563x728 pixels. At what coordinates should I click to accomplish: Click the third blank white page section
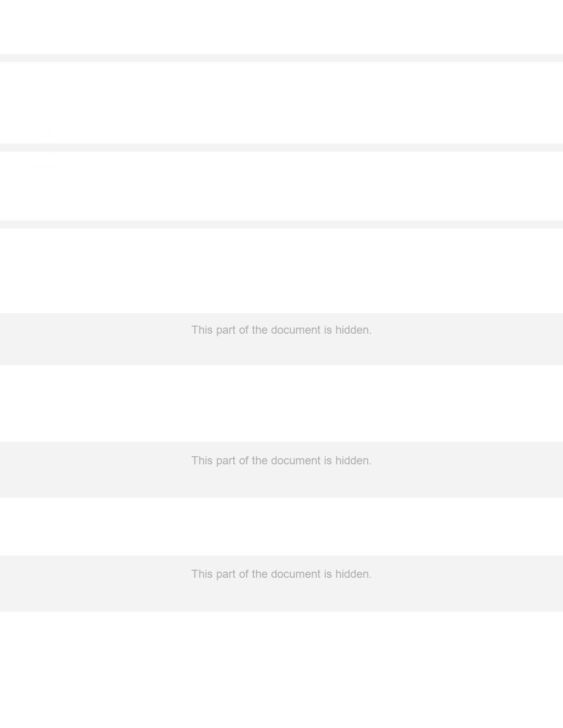coord(281,186)
